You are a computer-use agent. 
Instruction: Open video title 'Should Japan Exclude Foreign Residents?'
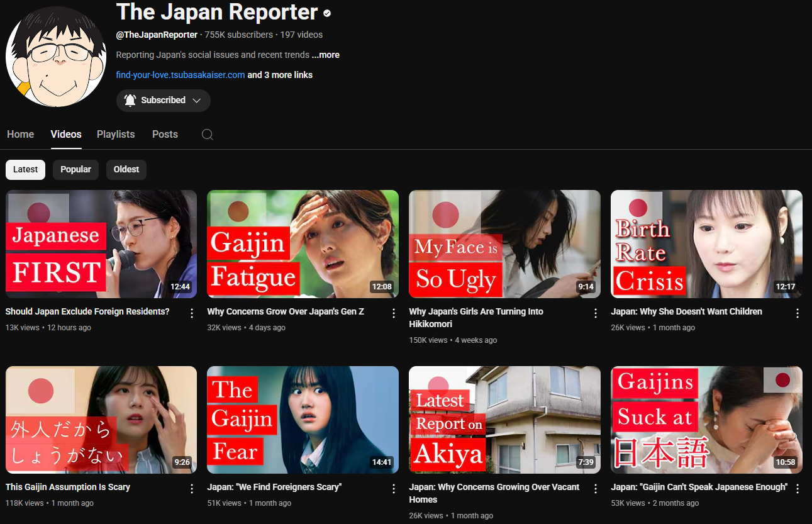87,311
